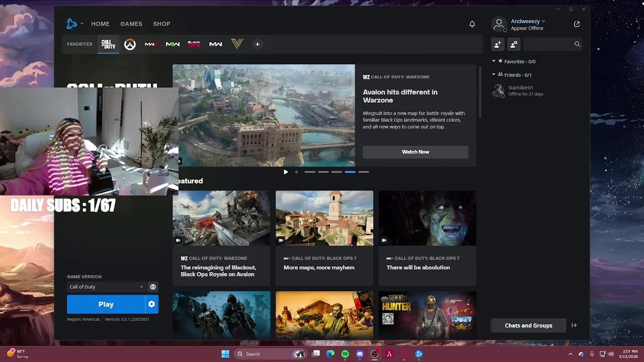Select Modern Warfare II icon in favorites

173,44
